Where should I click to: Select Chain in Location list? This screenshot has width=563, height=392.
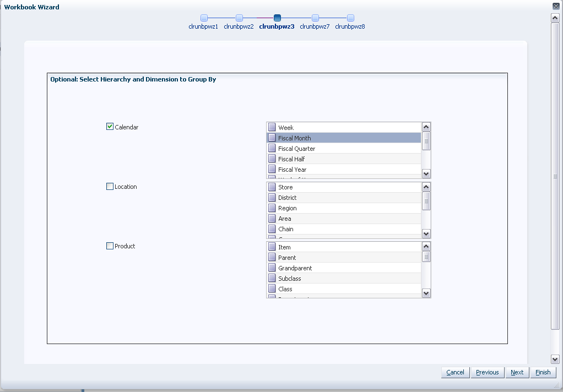pos(344,228)
